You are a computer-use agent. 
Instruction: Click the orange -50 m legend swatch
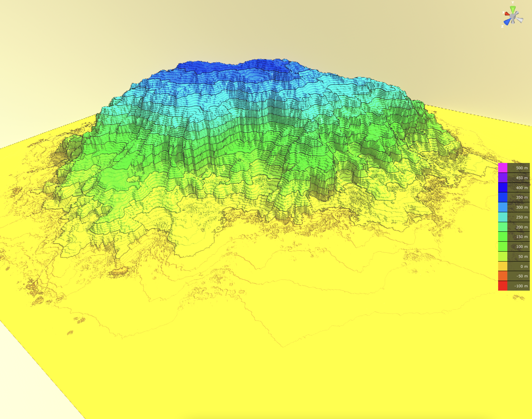(x=503, y=276)
